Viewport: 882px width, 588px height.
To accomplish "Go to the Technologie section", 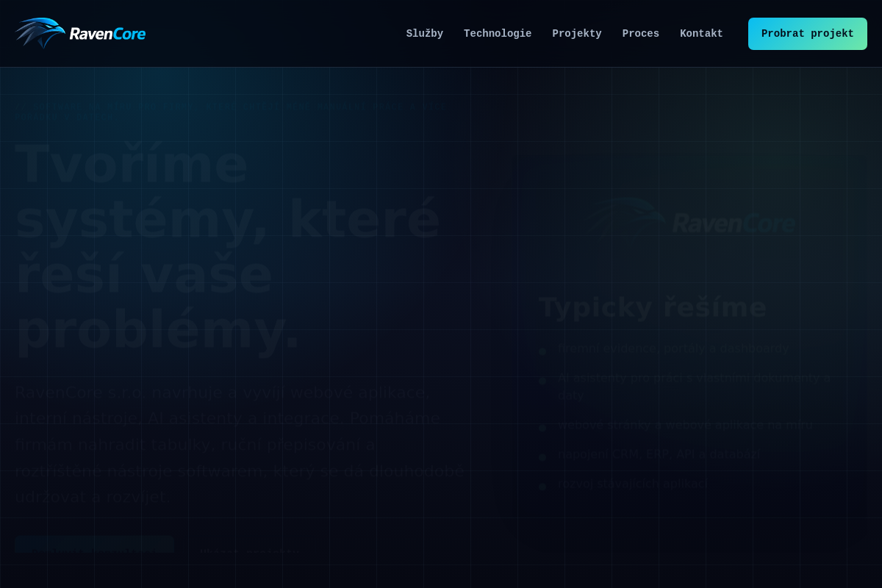I will (x=498, y=34).
